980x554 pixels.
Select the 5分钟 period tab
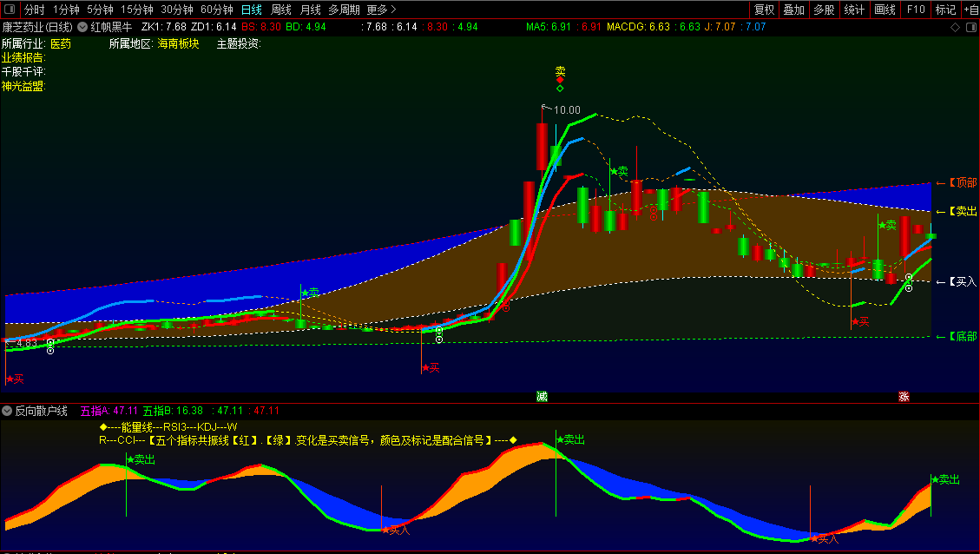pyautogui.click(x=100, y=10)
